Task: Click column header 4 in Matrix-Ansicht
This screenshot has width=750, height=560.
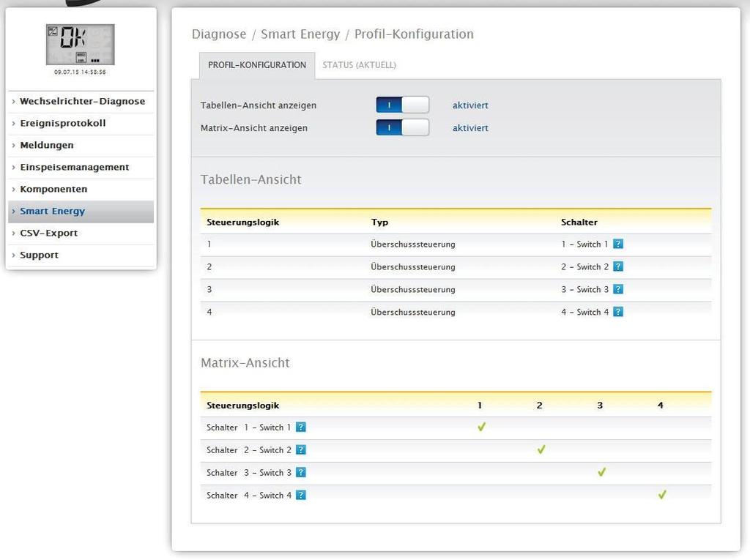Action: pos(661,406)
